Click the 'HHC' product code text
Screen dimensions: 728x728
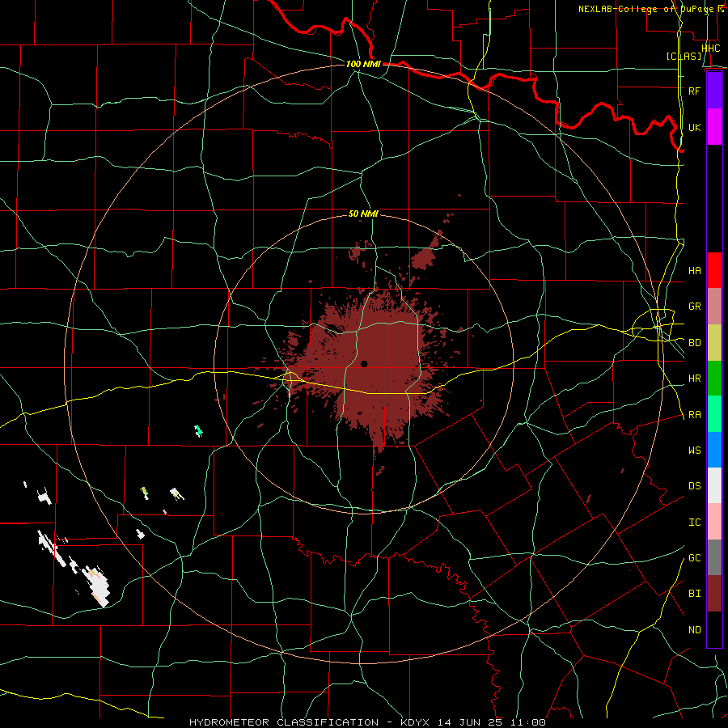coord(710,48)
